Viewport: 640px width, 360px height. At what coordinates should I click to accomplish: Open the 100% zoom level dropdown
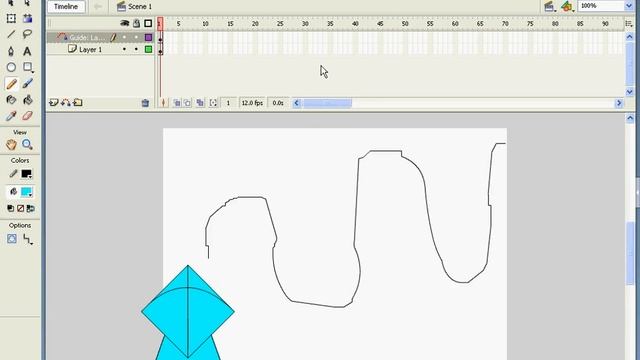coord(629,6)
